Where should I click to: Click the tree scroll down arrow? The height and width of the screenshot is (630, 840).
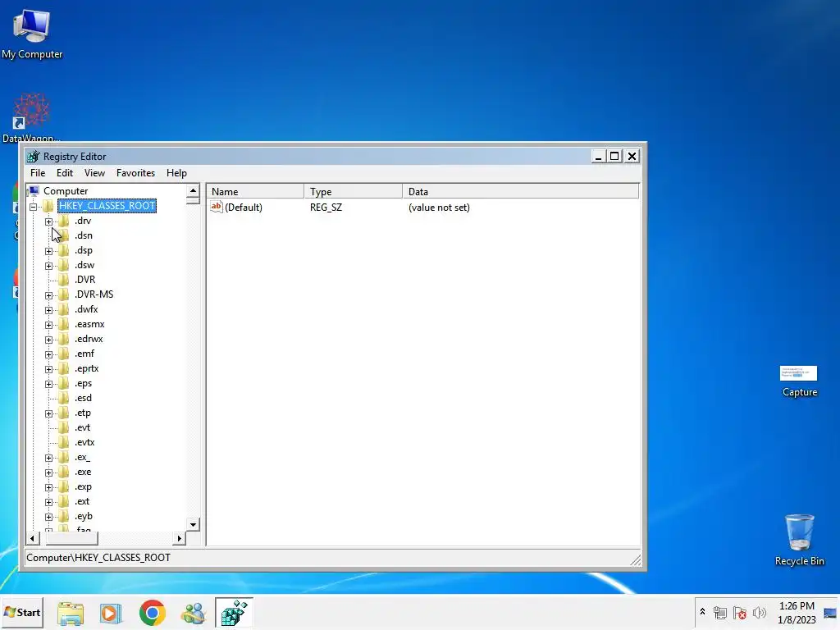[x=193, y=524]
